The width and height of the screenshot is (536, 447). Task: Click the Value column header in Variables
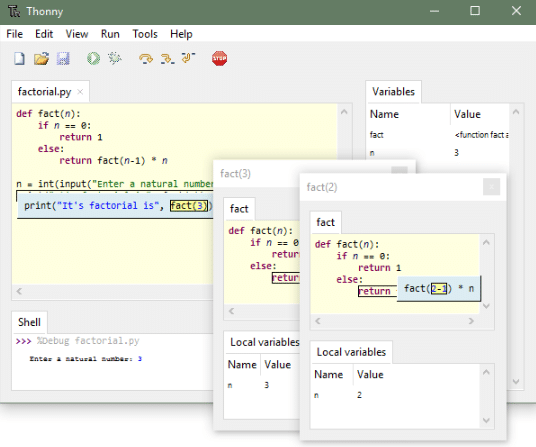coord(467,114)
